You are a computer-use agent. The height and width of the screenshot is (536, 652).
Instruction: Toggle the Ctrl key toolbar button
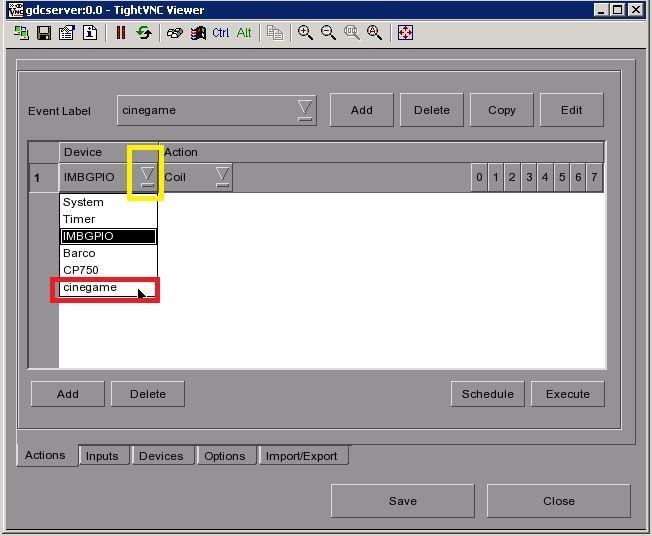pyautogui.click(x=220, y=33)
